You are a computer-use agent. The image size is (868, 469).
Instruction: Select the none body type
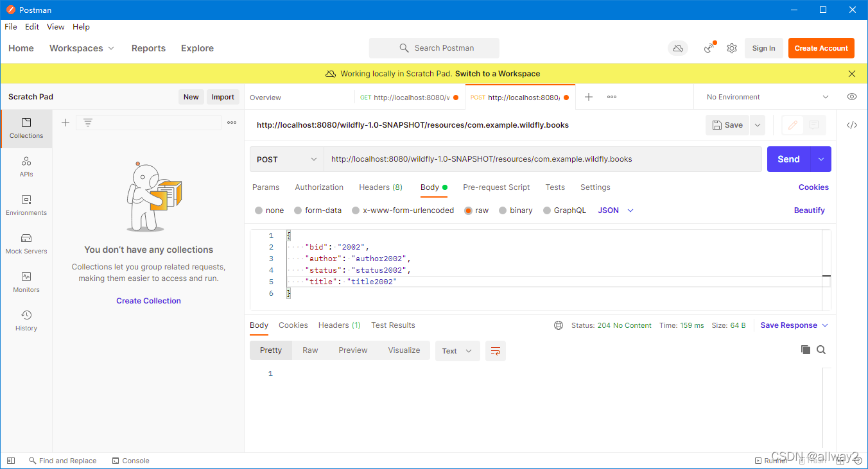click(x=270, y=210)
